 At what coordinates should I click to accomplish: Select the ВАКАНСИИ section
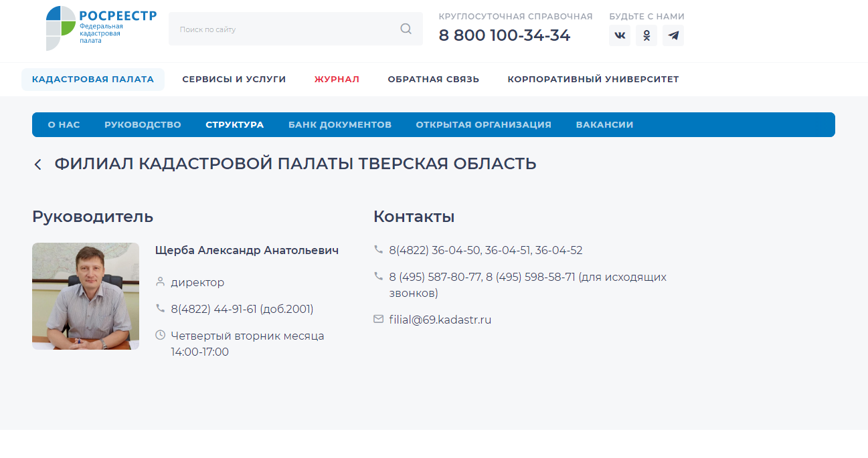[604, 124]
